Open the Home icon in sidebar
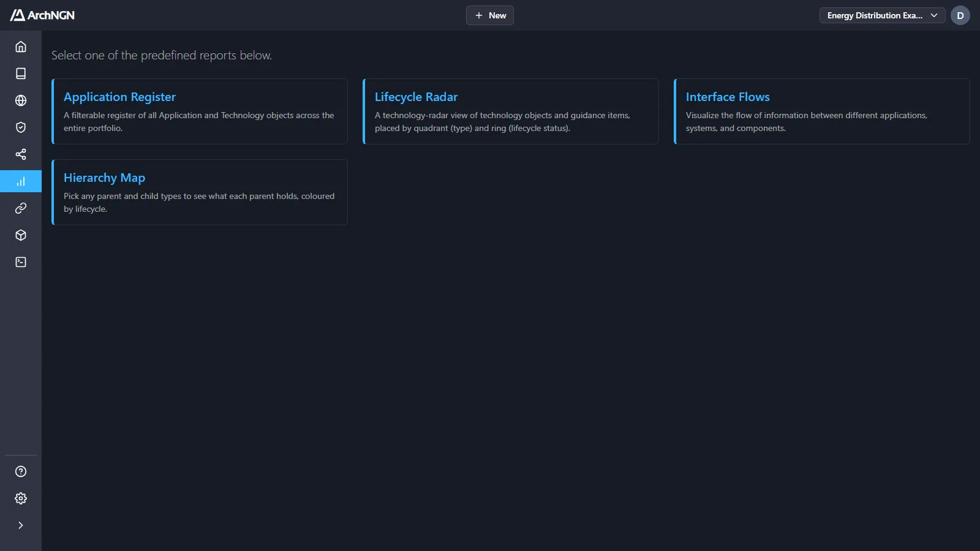Screen dimensions: 980x551 [x=21, y=47]
